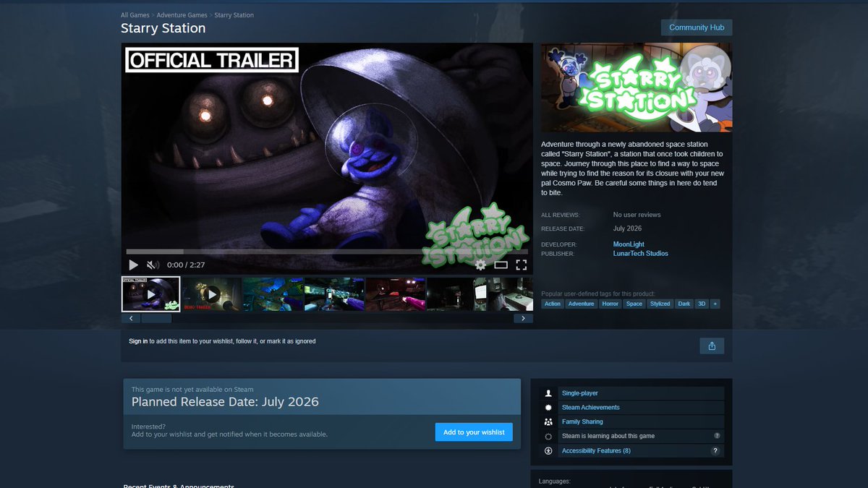The height and width of the screenshot is (488, 868).
Task: Open the fourth screenshot thumbnail
Action: point(334,294)
